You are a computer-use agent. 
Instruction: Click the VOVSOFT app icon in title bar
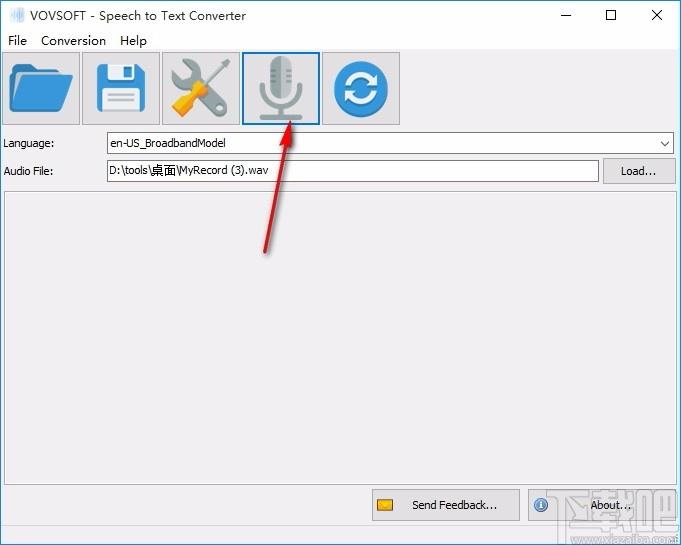(x=17, y=16)
